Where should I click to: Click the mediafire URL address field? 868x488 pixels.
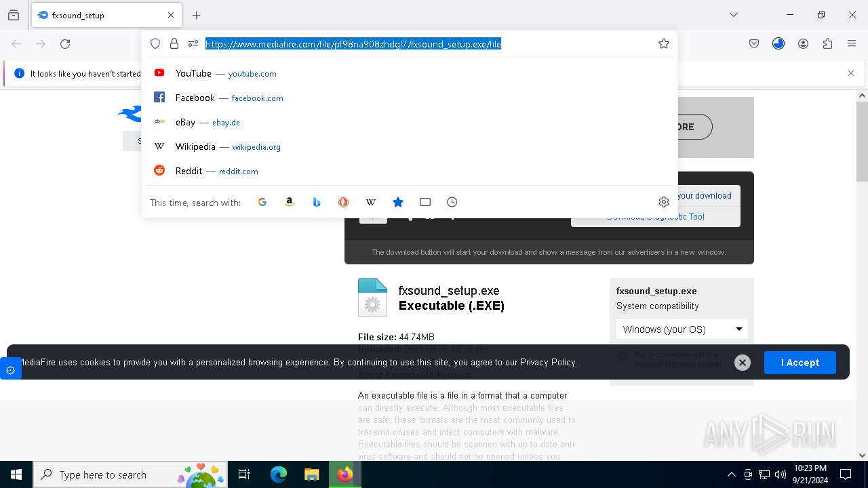coord(353,44)
